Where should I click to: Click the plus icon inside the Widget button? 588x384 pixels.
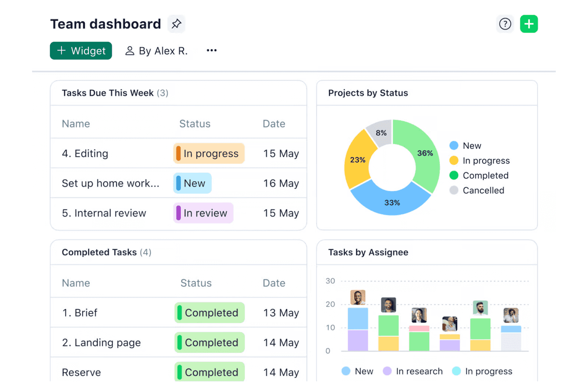pyautogui.click(x=61, y=51)
